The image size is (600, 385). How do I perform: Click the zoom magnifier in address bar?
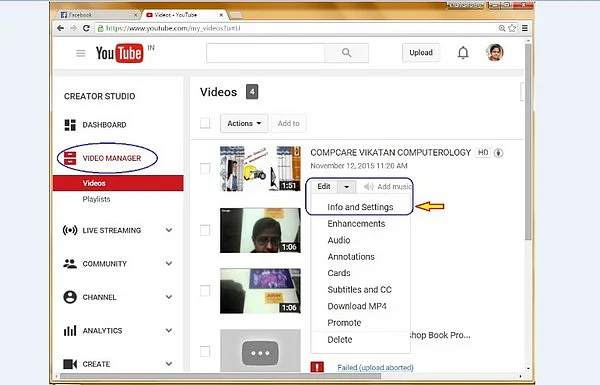(502, 28)
